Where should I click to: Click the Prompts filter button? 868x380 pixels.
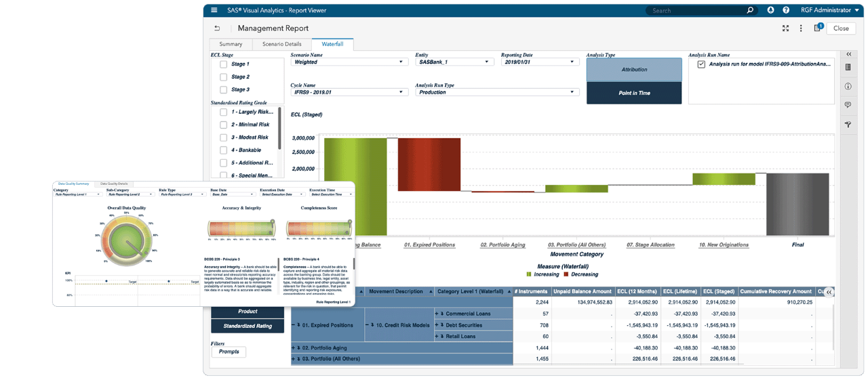click(x=229, y=352)
